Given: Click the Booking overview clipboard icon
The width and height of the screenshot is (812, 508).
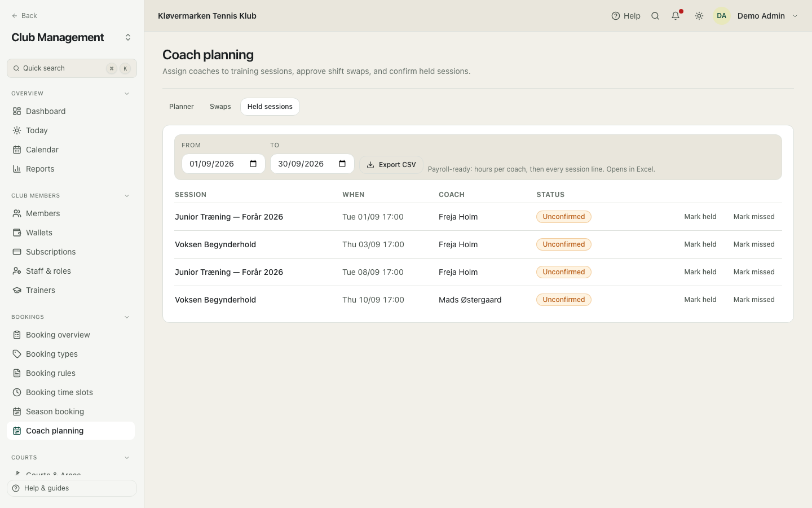Looking at the screenshot, I should point(17,335).
